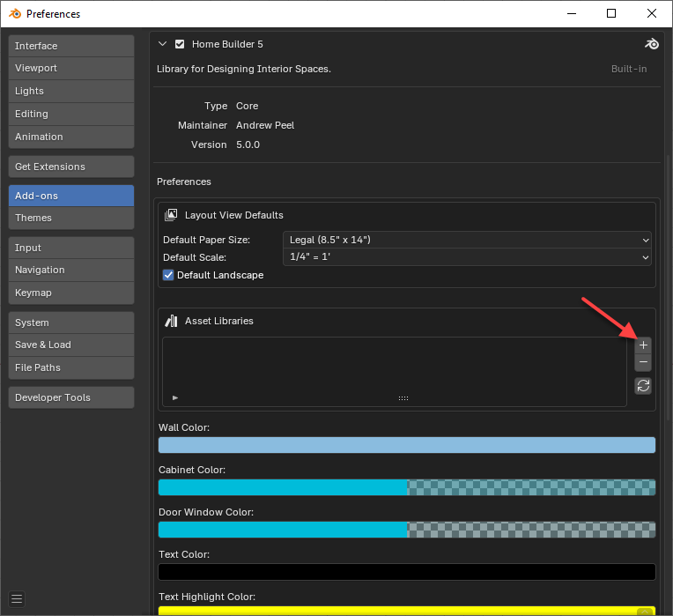Click the Get Extensions button
673x616 pixels.
click(x=71, y=167)
